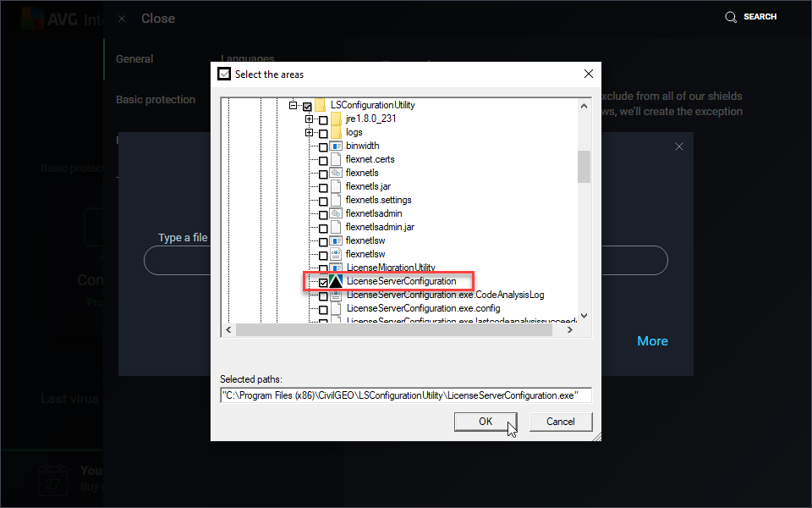Click the logs folder icon
Image resolution: width=812 pixels, height=508 pixels.
click(x=336, y=132)
